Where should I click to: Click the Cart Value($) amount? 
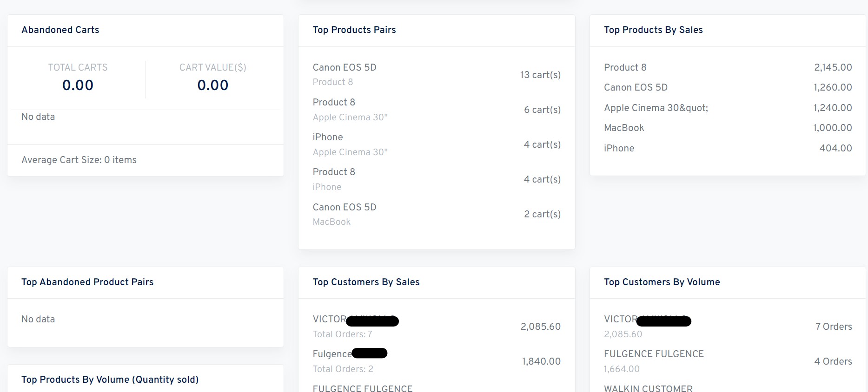click(x=212, y=85)
